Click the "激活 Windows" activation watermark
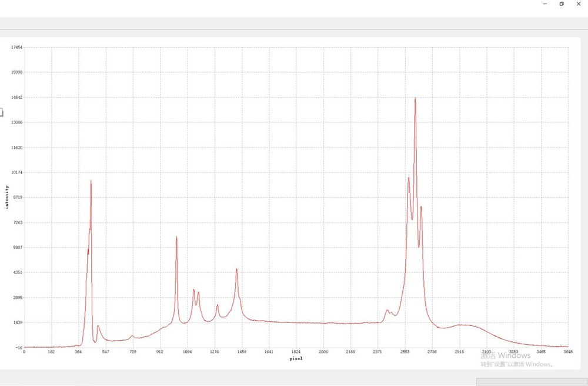Viewport: 588px width, 386px height. click(505, 355)
